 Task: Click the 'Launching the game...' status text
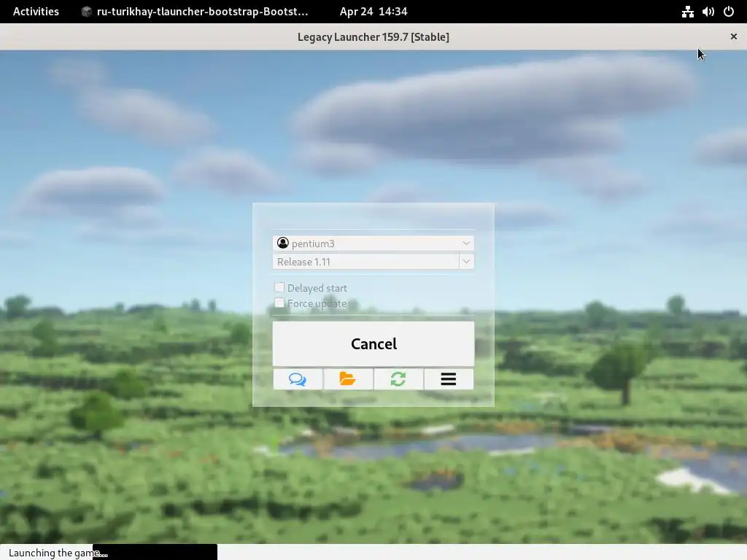coord(58,553)
